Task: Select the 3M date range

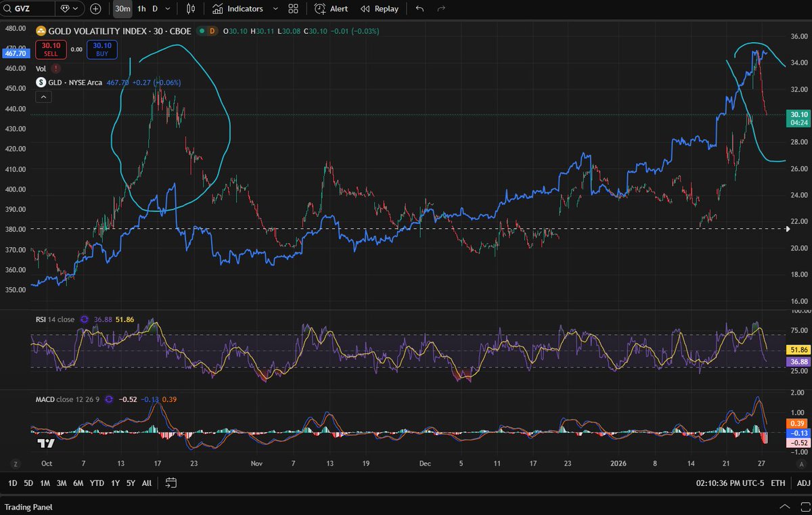Action: (x=62, y=483)
